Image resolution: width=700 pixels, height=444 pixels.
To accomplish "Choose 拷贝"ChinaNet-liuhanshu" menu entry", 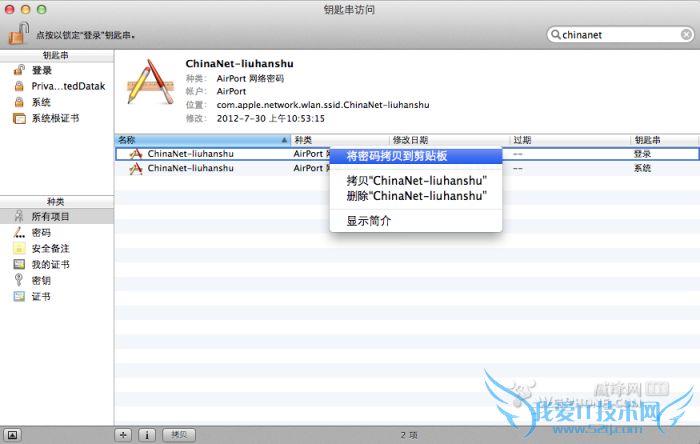I will pyautogui.click(x=416, y=181).
